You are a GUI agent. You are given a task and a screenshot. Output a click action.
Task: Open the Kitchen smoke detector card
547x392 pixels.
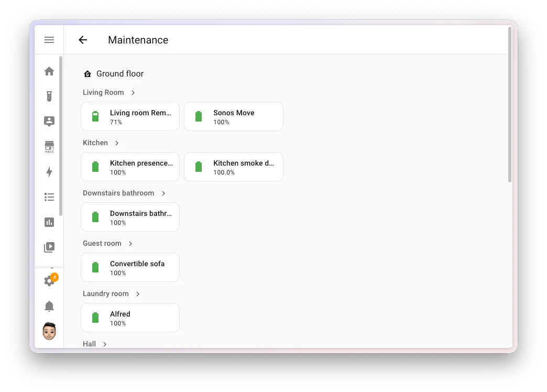pyautogui.click(x=233, y=167)
